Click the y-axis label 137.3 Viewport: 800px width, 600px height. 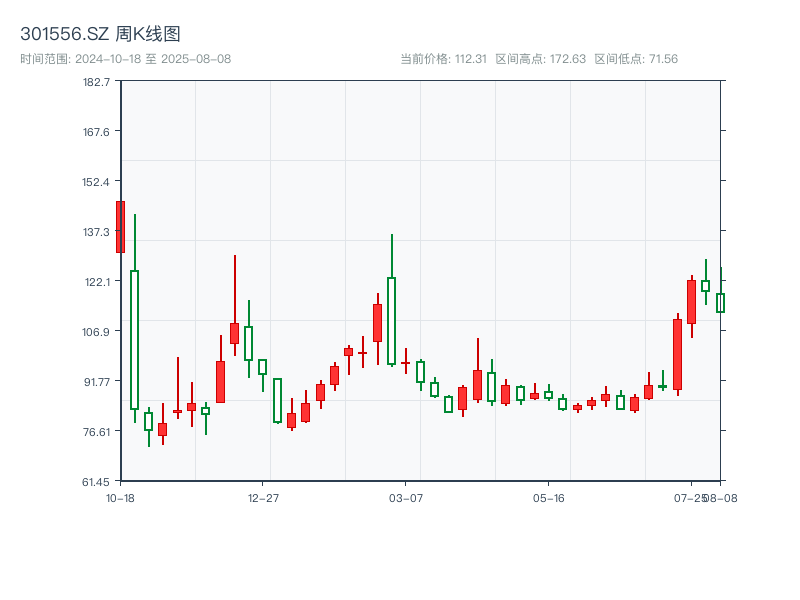[96, 232]
